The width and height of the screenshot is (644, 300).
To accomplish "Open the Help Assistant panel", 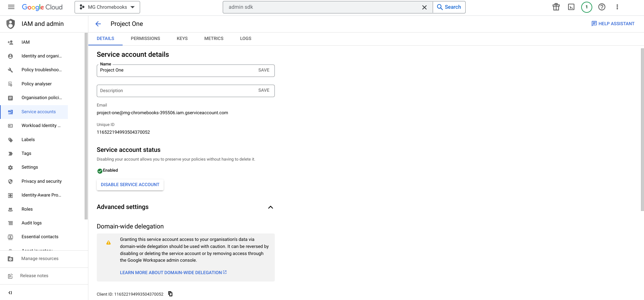I will click(613, 24).
